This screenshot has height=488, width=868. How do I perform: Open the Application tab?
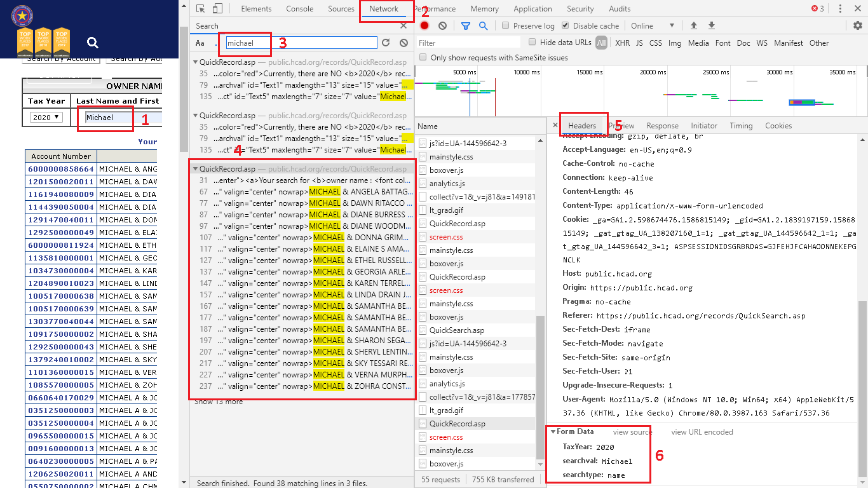(532, 9)
